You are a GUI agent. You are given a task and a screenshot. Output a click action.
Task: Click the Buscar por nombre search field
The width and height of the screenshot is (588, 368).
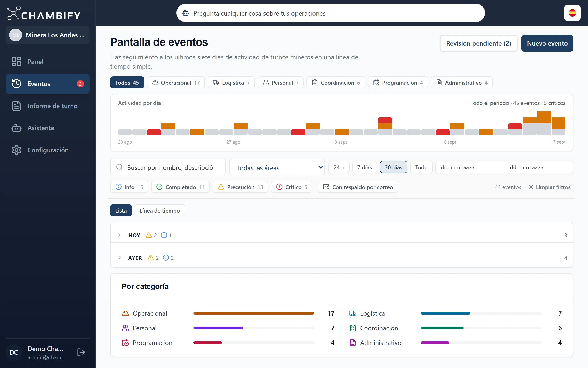click(x=168, y=167)
